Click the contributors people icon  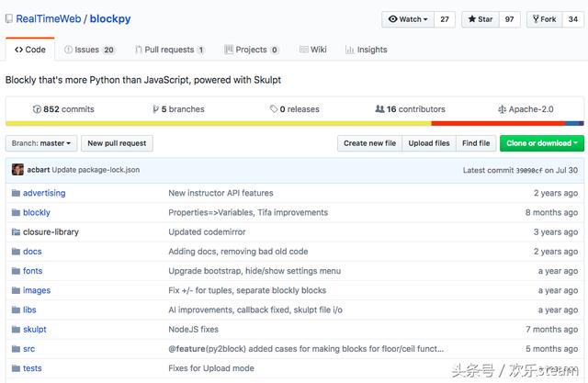click(x=379, y=109)
